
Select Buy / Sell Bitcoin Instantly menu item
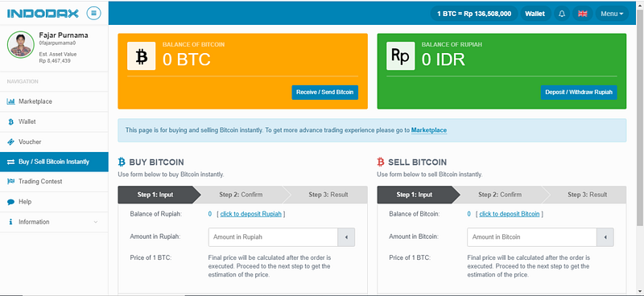pos(54,162)
